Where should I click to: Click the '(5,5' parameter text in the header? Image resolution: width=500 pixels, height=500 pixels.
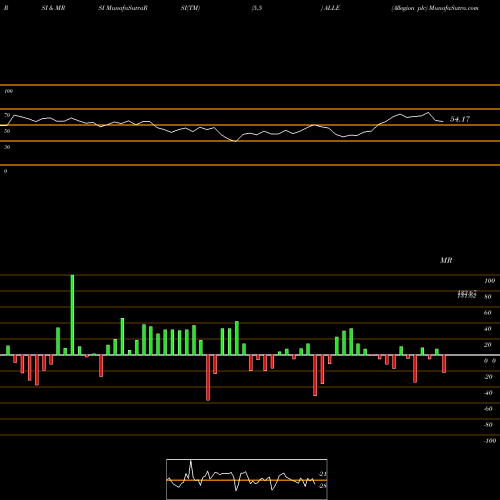[257, 8]
